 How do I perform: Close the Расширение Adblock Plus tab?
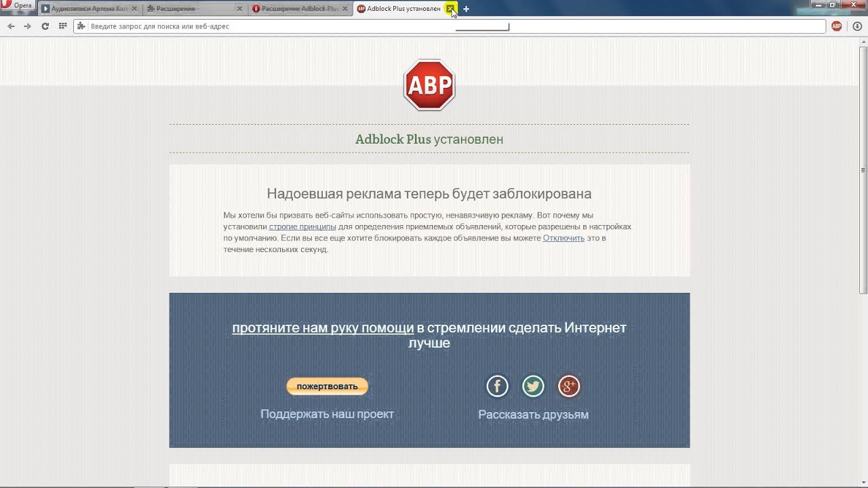pos(344,9)
